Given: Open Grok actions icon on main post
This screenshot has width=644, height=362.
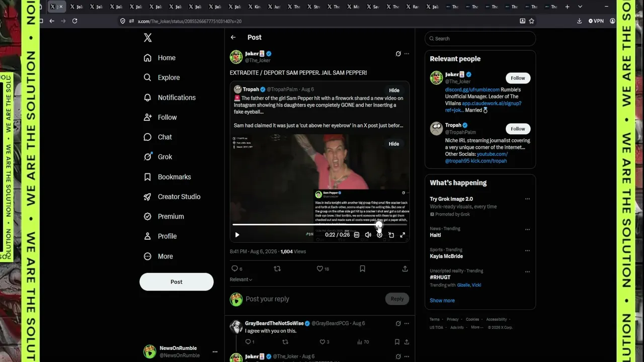Looking at the screenshot, I should pyautogui.click(x=398, y=54).
